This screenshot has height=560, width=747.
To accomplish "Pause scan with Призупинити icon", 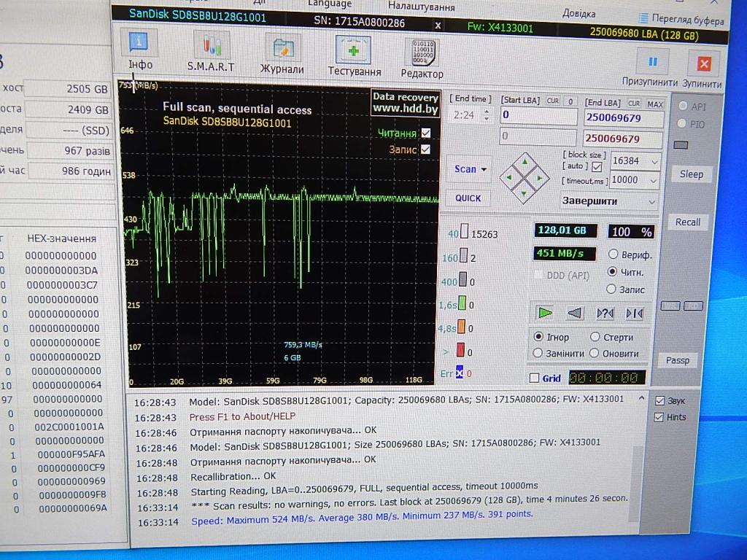I will [652, 61].
